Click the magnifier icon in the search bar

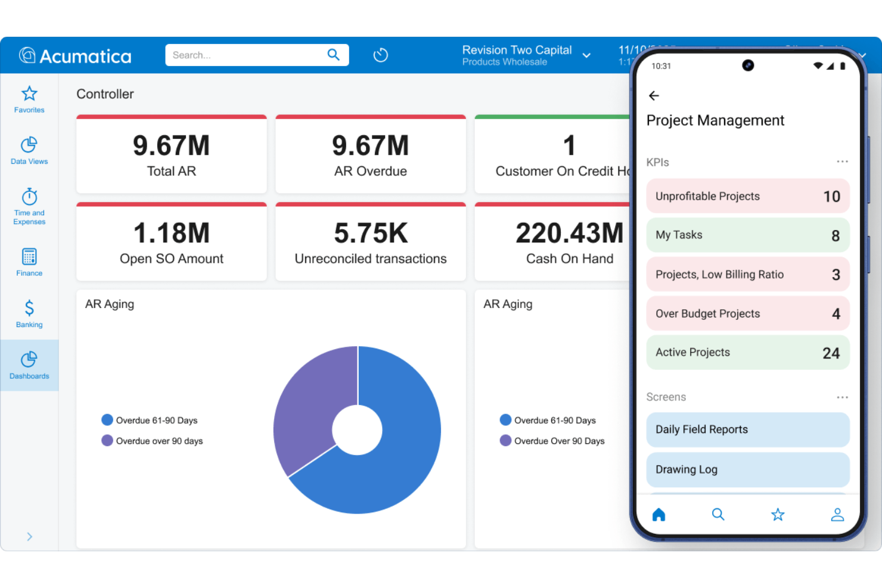pos(333,55)
